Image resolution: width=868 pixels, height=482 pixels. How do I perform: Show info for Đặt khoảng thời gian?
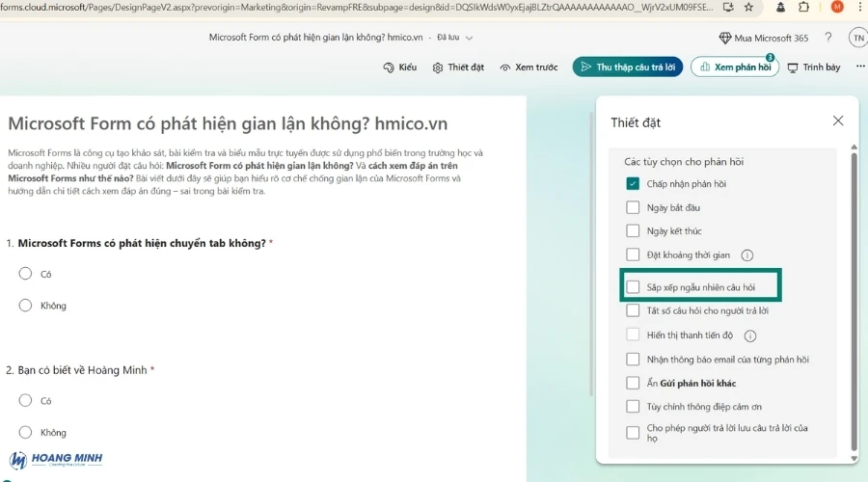(746, 255)
